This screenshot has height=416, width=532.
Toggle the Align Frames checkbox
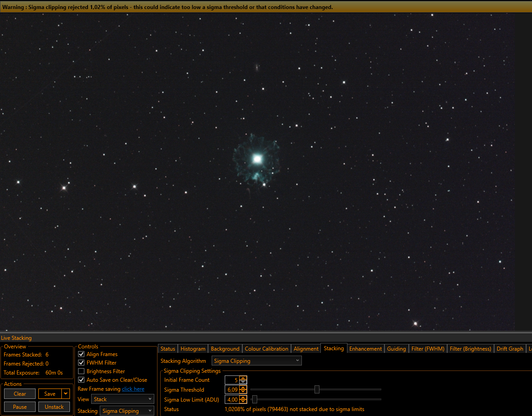81,354
